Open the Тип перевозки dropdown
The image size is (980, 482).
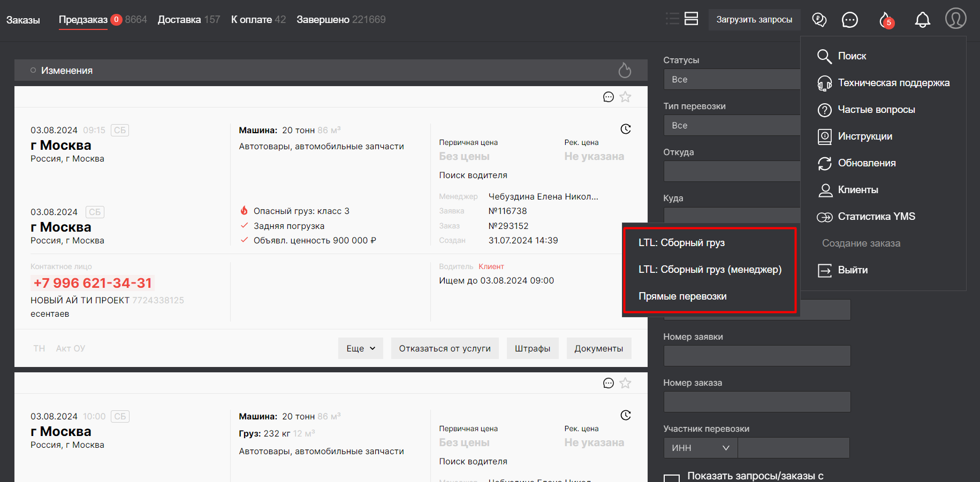click(x=732, y=125)
